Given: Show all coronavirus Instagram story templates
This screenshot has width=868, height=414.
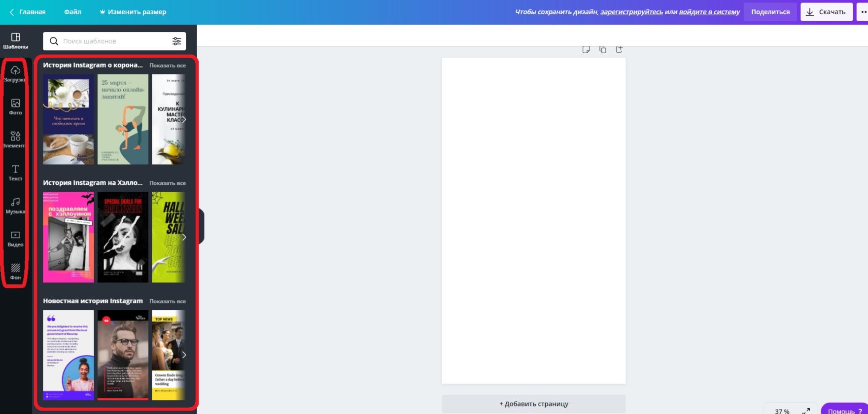Looking at the screenshot, I should point(168,66).
